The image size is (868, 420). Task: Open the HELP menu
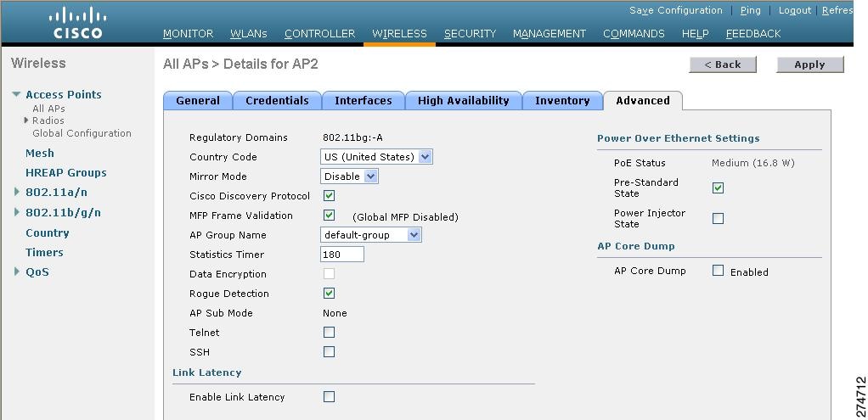696,34
